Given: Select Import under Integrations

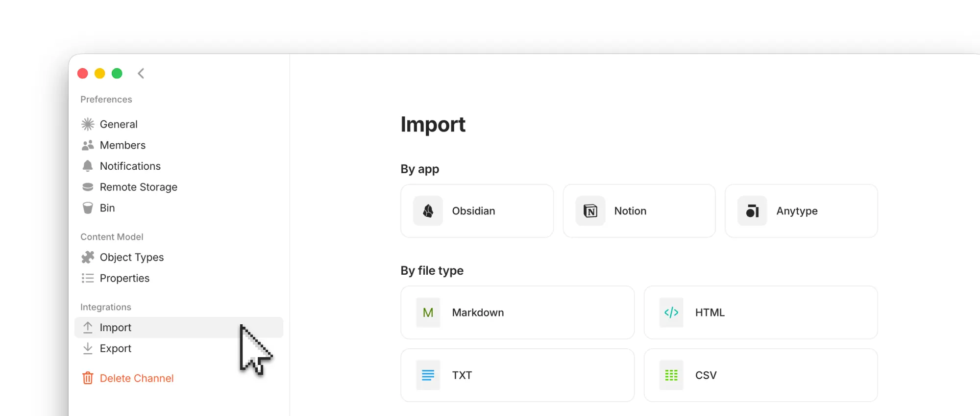Looking at the screenshot, I should (179, 327).
